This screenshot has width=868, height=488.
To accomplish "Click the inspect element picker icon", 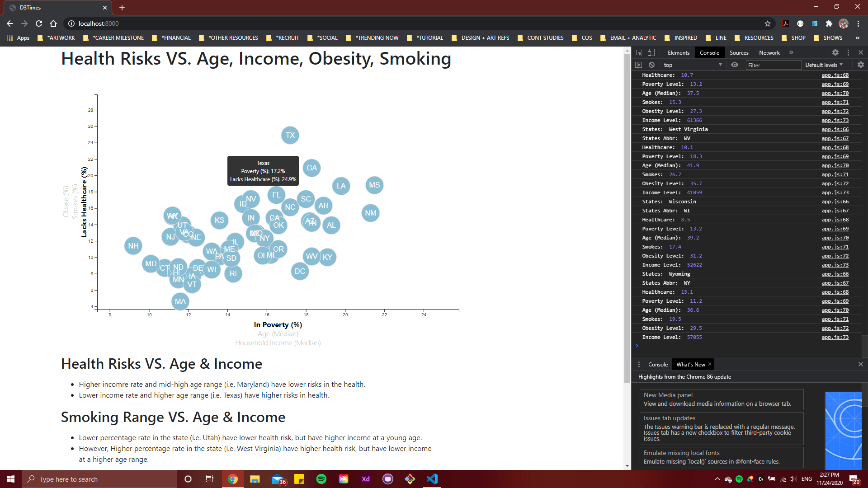I will (639, 53).
